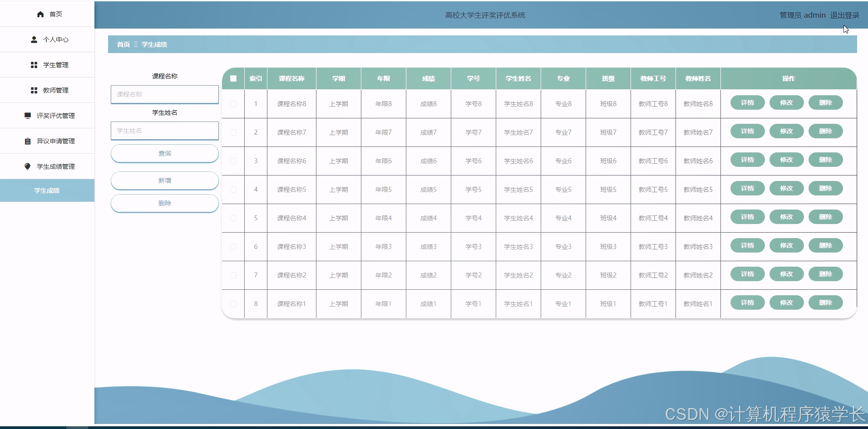The image size is (868, 429).
Task: Click the 成绩 column header
Action: (429, 78)
